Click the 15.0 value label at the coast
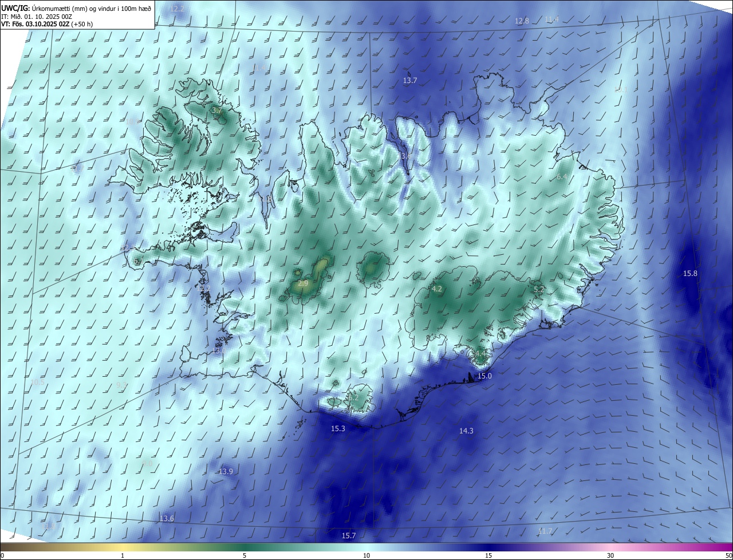 click(x=485, y=376)
